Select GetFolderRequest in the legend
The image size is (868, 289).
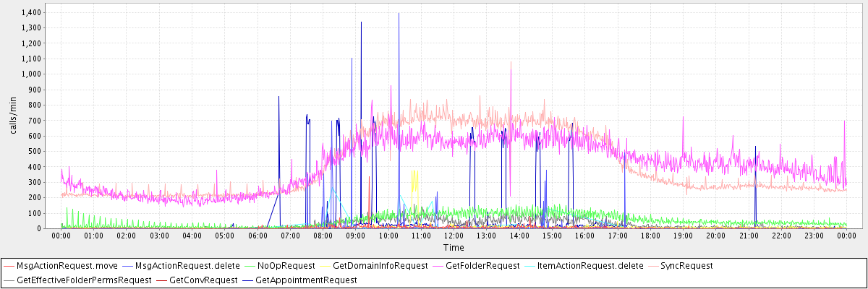482,267
